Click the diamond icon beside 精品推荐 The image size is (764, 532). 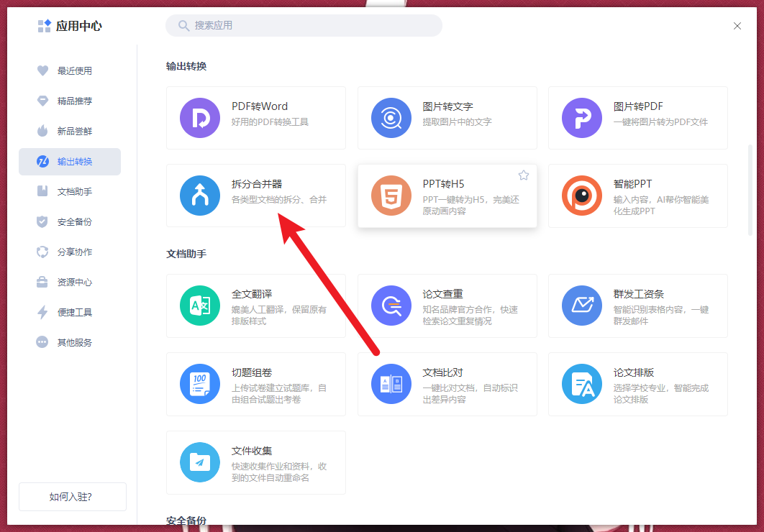[x=42, y=101]
